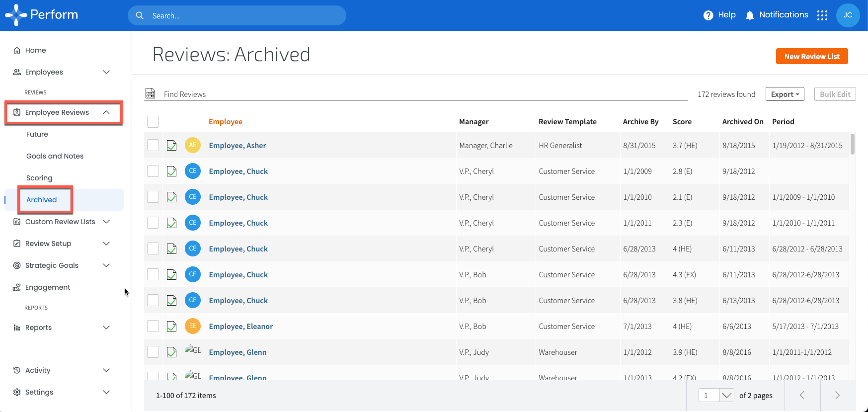Open the review document icon for Asher
This screenshot has width=868, height=412.
click(171, 146)
